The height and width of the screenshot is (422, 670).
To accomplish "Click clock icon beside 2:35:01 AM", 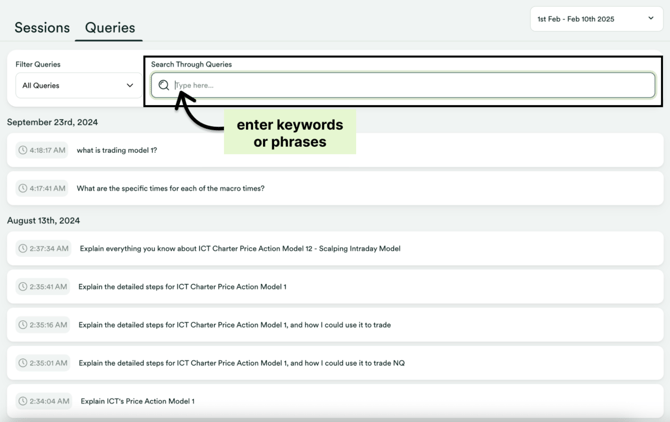I will pyautogui.click(x=23, y=363).
